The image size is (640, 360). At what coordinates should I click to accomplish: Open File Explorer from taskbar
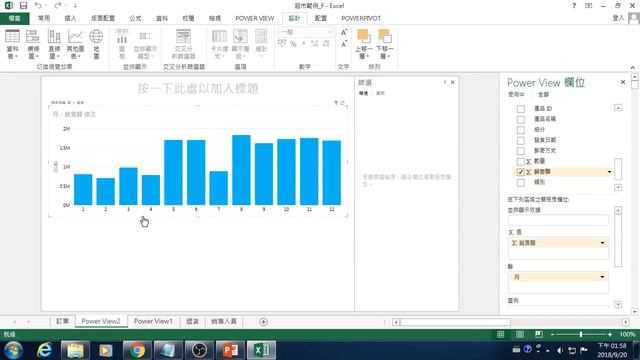[75, 350]
